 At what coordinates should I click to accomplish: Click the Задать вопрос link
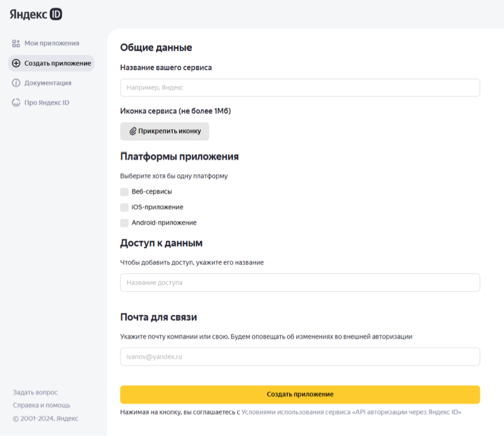pos(35,392)
